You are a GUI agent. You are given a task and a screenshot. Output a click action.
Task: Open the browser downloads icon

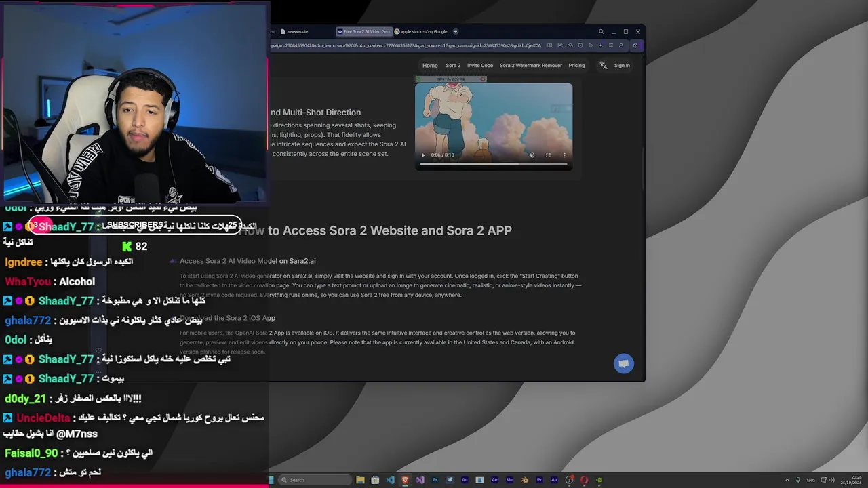pos(601,45)
